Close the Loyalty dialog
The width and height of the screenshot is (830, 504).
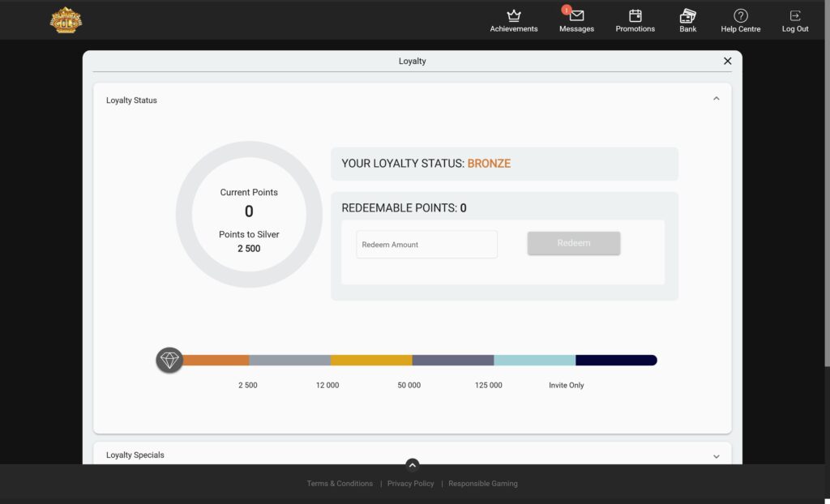pos(727,61)
